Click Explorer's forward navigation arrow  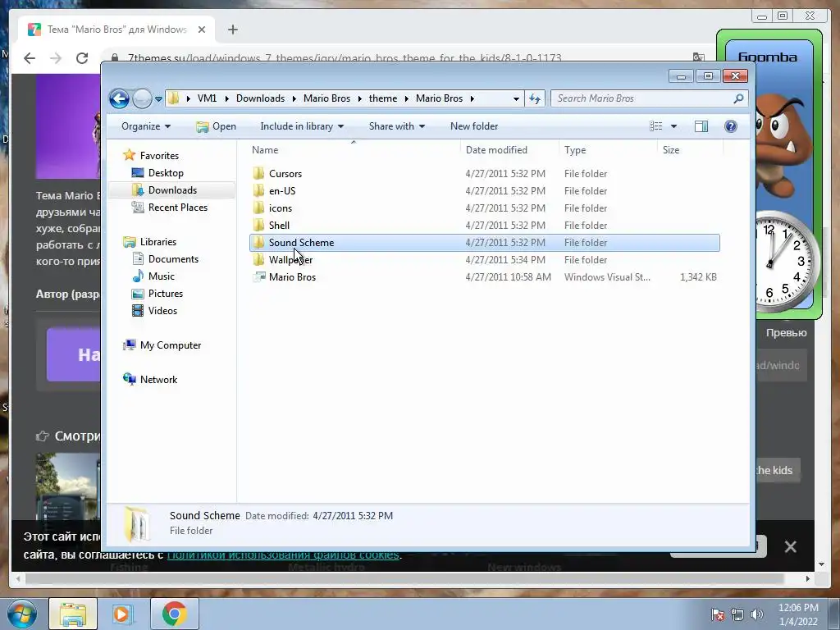point(142,98)
